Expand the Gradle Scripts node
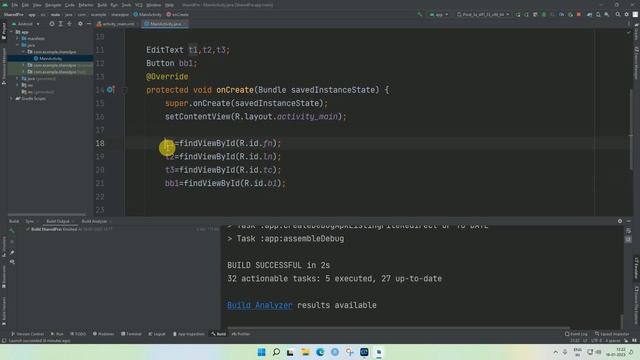Screen dimensions: 640x360 click(x=11, y=98)
